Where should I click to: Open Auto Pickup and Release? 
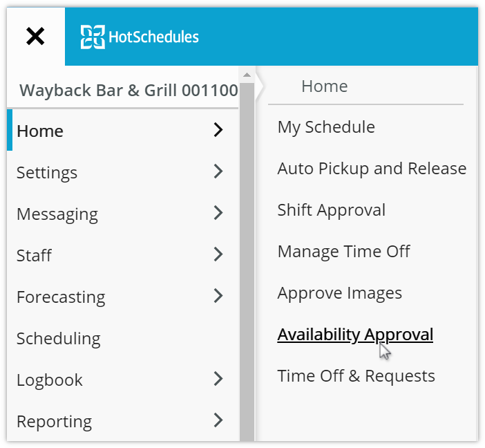pos(372,169)
